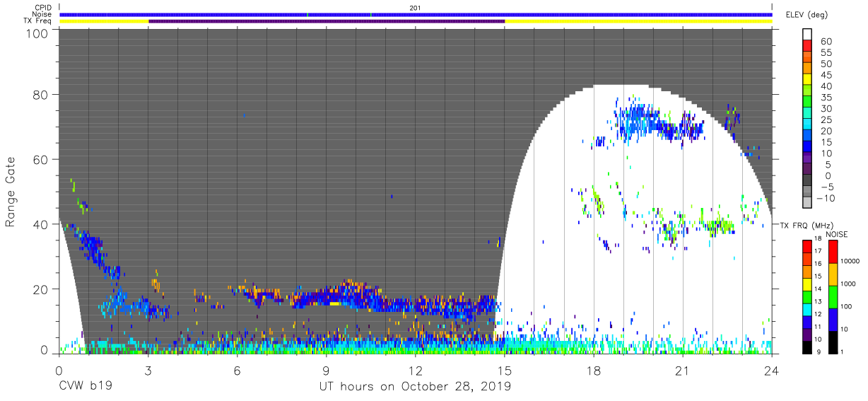This screenshot has width=868, height=401.
Task: Click the '9' tick on the UT hours axis
Action: (x=326, y=370)
